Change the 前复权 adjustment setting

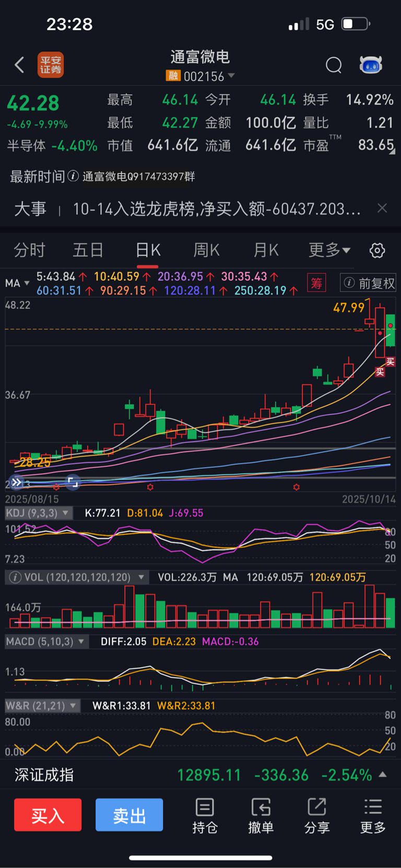coord(368,283)
